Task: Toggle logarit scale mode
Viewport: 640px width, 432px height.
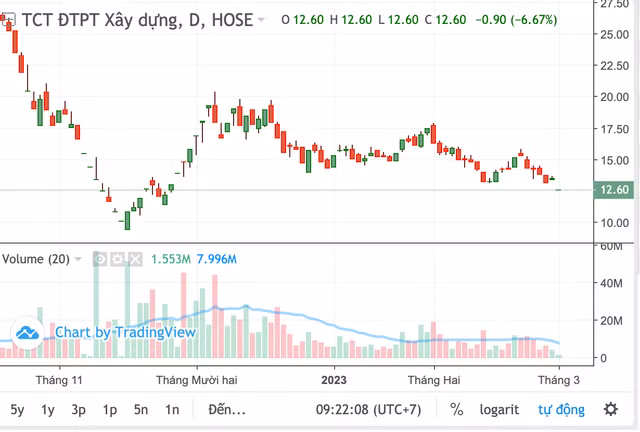Action: point(498,409)
